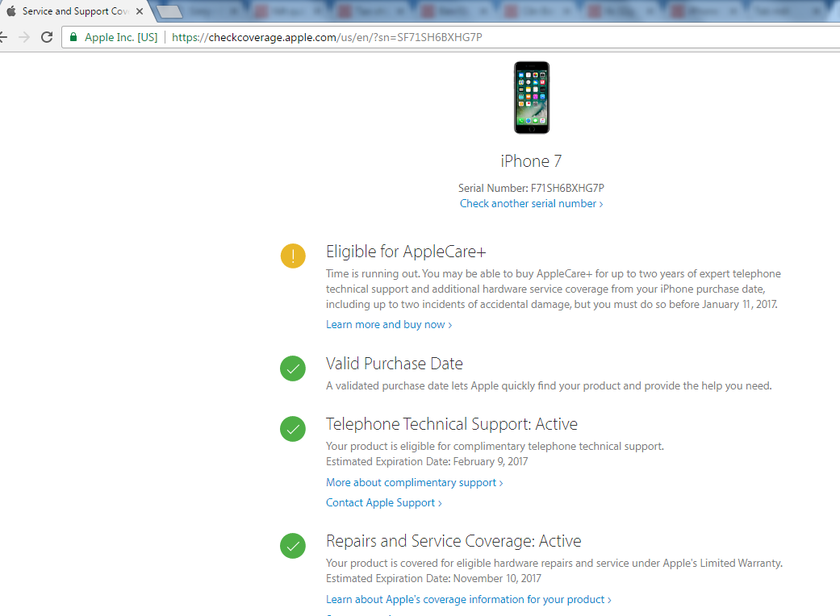Screen dimensions: 840x616
Task: Click the Serial Number F71SH6BXHG7P text
Action: click(531, 188)
